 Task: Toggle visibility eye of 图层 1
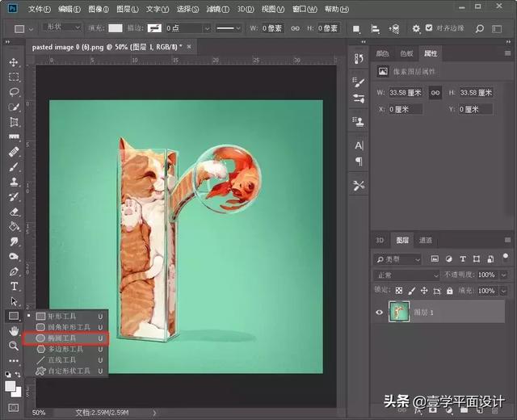[x=379, y=312]
